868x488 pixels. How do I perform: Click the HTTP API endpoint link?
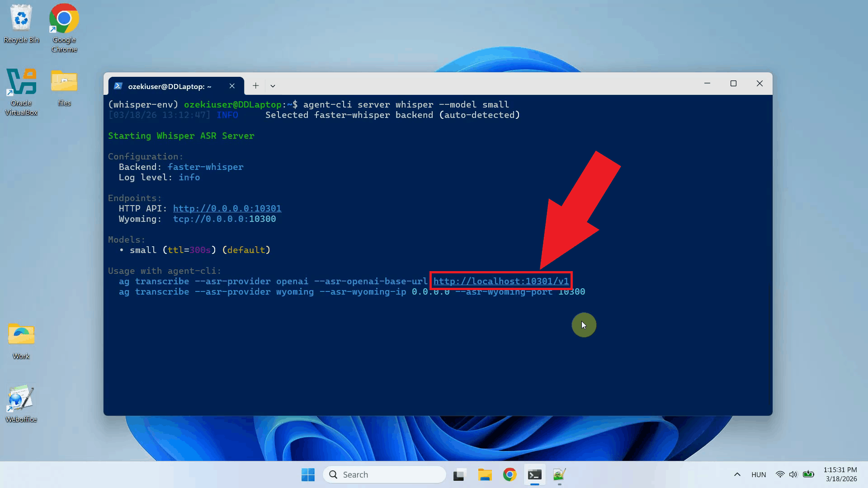pyautogui.click(x=227, y=208)
